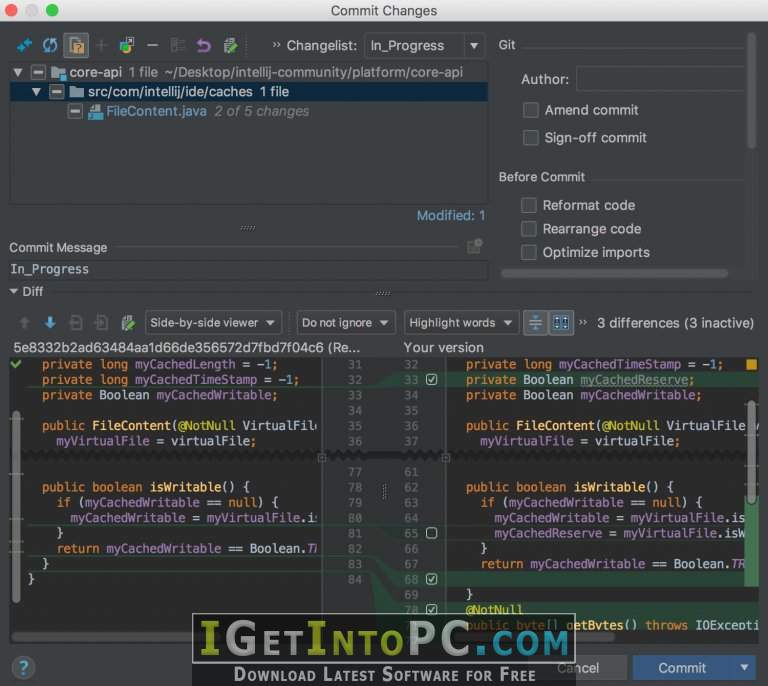
Task: Click the Expand toolbar chevrons near Changelist
Action: point(276,45)
